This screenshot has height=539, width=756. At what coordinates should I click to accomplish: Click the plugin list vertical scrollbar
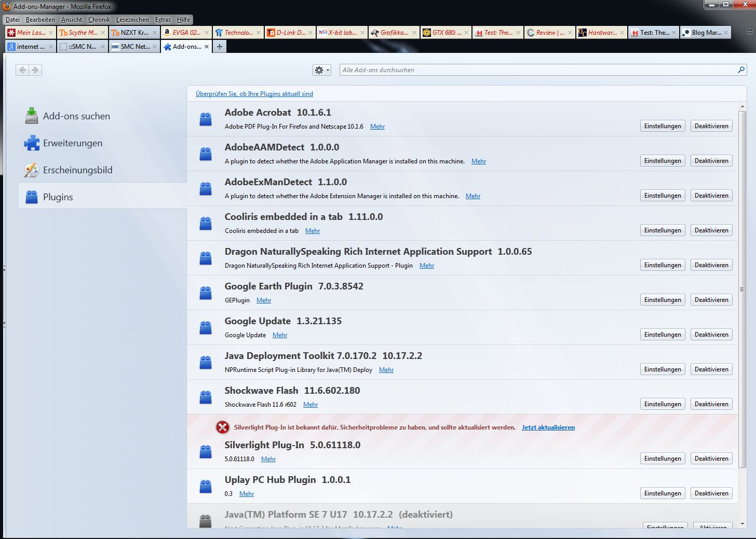[742, 288]
